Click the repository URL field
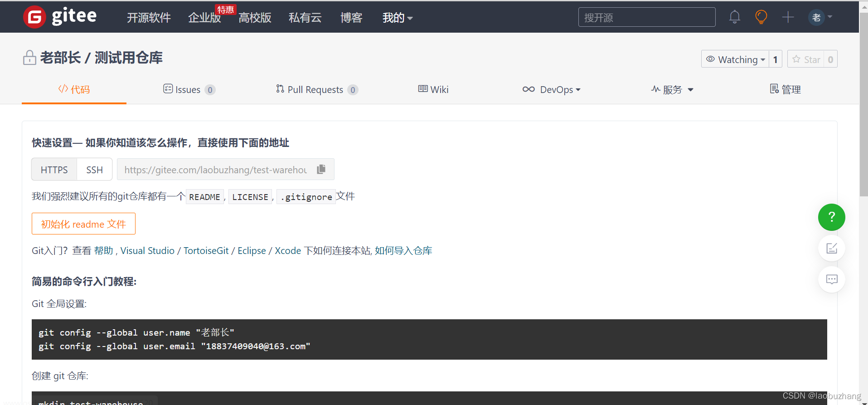The height and width of the screenshot is (405, 868). 216,170
